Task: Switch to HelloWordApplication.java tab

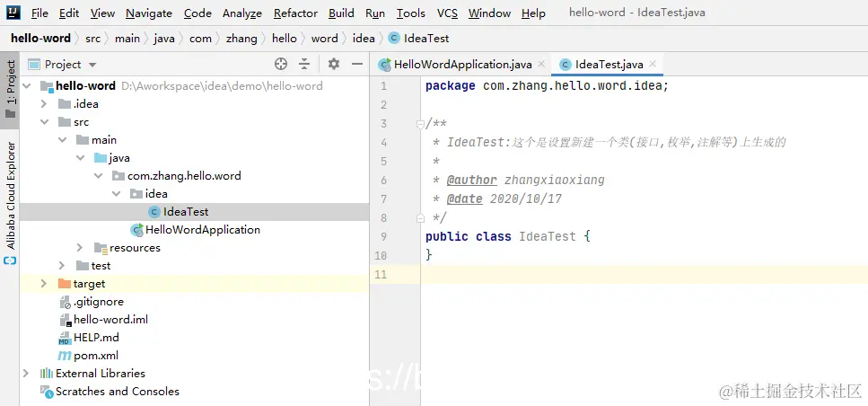Action: pos(461,65)
